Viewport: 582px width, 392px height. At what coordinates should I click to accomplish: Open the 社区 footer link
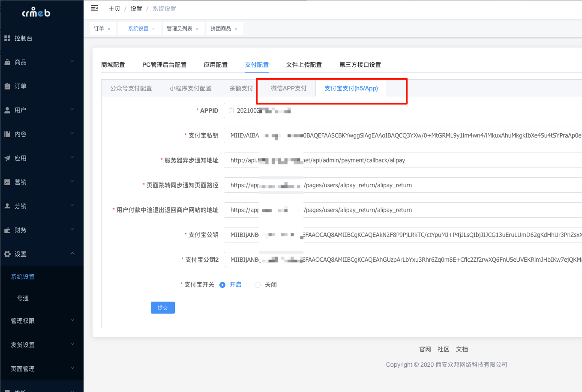(x=443, y=349)
